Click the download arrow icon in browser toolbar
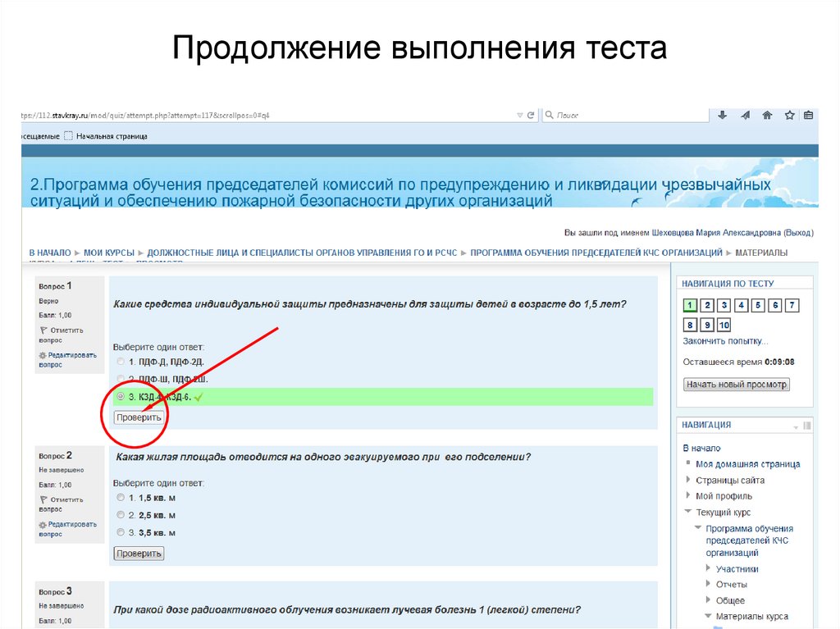840x629 pixels. [x=721, y=115]
